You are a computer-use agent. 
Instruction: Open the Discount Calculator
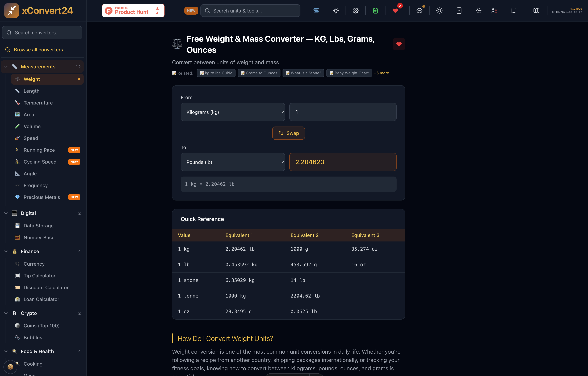coord(47,287)
